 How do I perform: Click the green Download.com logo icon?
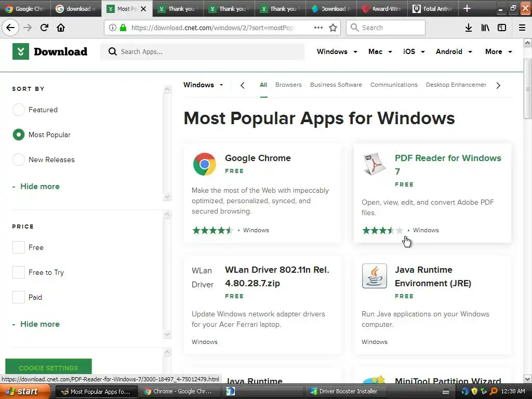click(21, 51)
